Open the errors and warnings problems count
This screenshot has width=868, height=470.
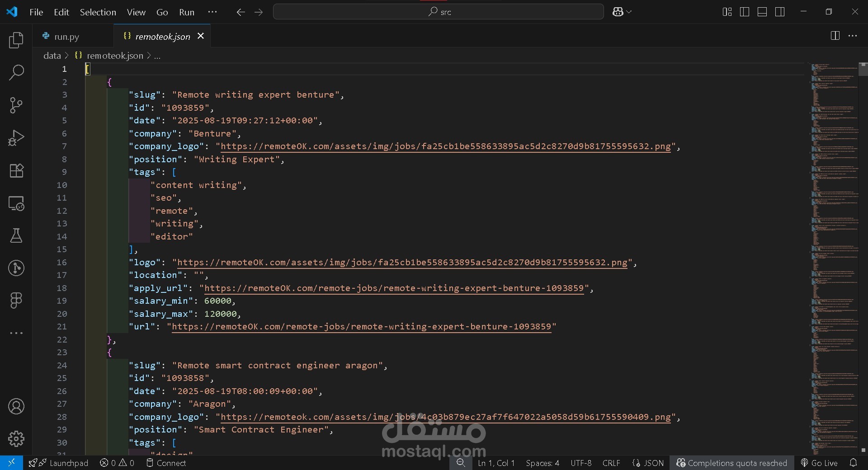117,463
